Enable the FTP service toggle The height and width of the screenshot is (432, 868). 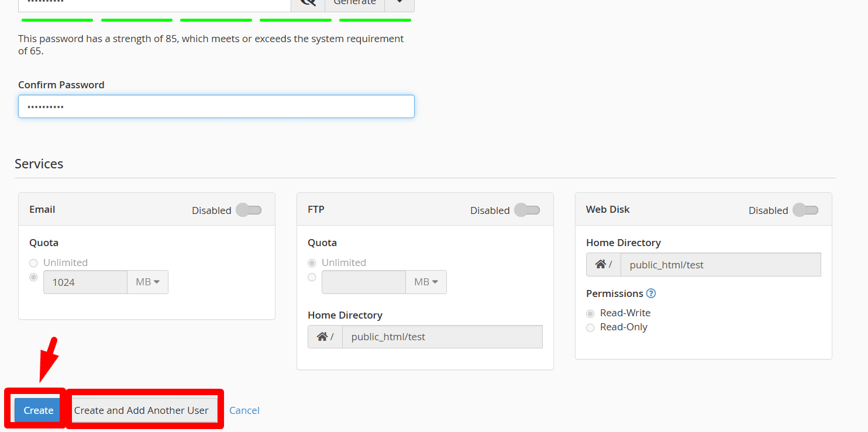(526, 209)
